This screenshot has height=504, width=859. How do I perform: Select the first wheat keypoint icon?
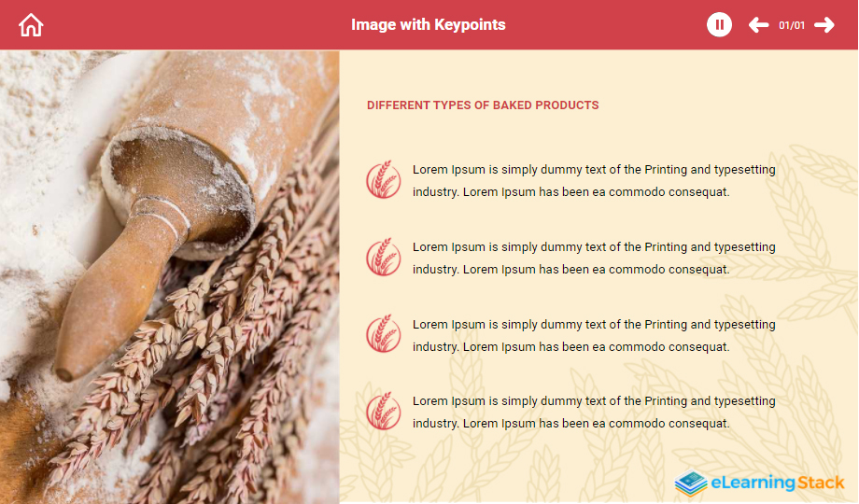pyautogui.click(x=384, y=180)
